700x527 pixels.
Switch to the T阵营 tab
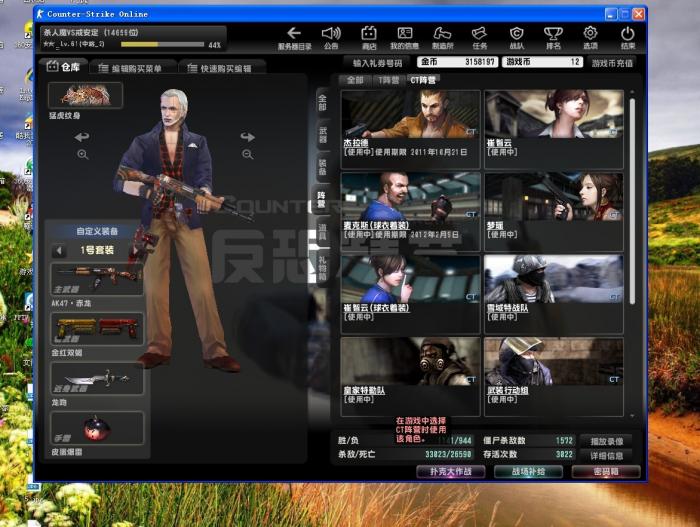(388, 80)
